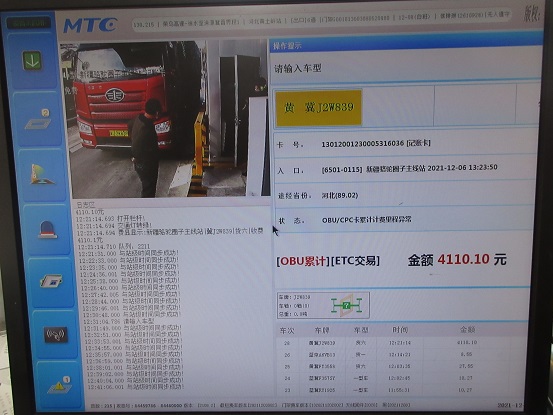Image resolution: width=553 pixels, height=415 pixels.
Task: Click the green down-arrow lane signal icon
Action: click(x=32, y=61)
